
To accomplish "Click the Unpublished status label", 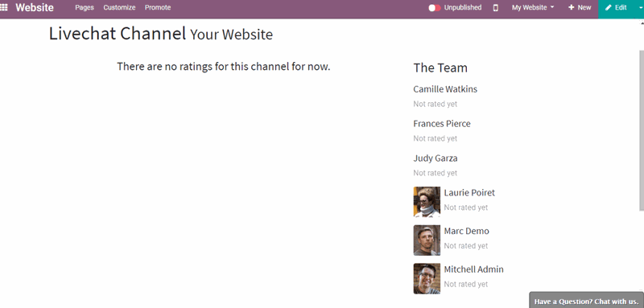I will pyautogui.click(x=463, y=7).
